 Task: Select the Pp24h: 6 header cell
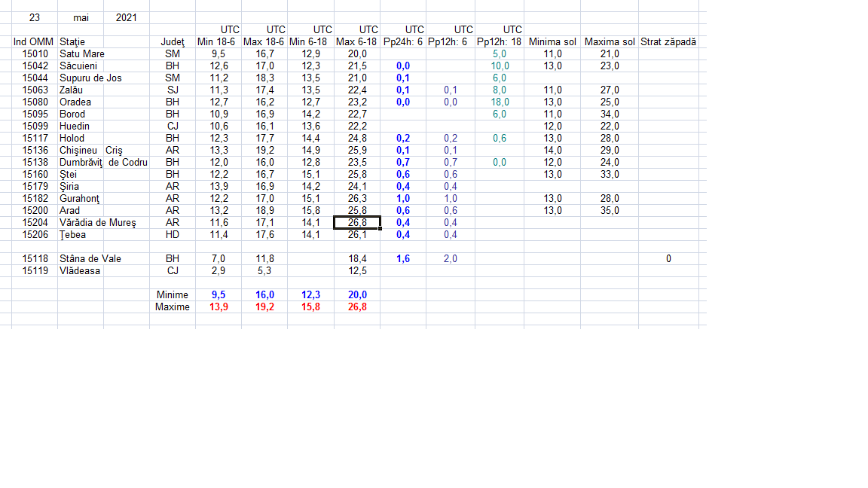point(403,41)
